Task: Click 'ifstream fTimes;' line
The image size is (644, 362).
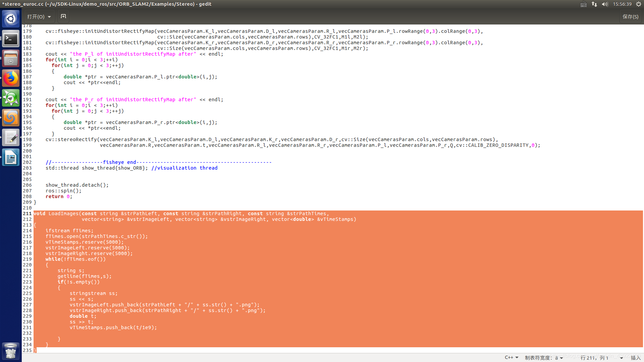Action: point(69,231)
